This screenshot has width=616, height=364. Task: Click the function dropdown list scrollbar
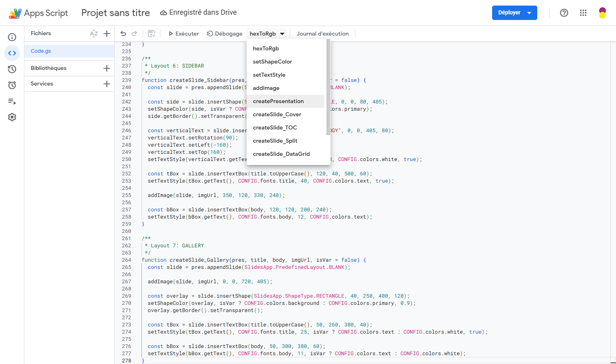(x=328, y=88)
